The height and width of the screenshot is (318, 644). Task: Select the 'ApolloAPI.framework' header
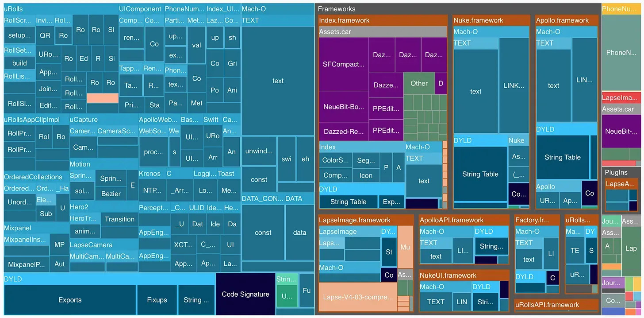point(464,220)
